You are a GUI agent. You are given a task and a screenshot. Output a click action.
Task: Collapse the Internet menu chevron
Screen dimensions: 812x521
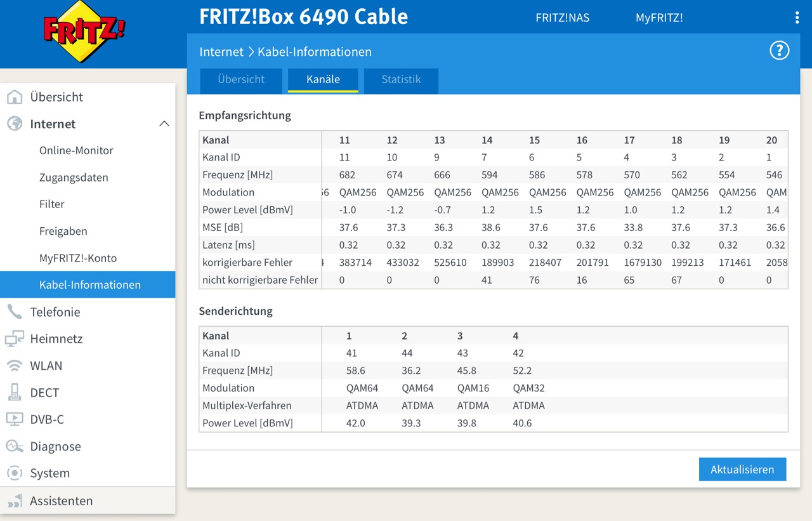coord(164,124)
